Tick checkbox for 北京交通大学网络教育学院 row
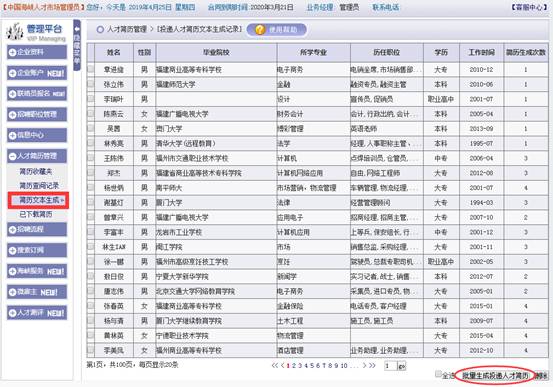The height and width of the screenshot is (387, 553). 91,291
